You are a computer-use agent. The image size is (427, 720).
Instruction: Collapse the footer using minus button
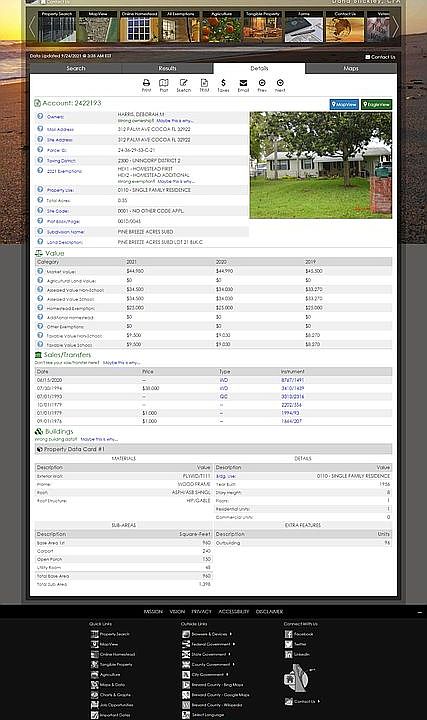click(420, 613)
